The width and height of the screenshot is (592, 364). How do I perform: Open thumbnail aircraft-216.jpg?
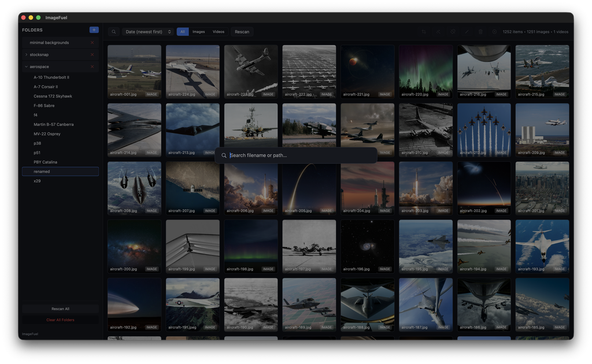point(484,72)
